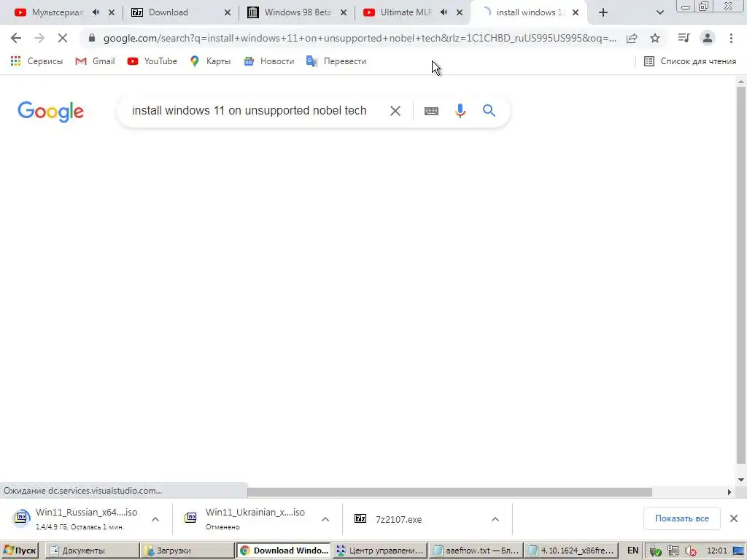
Task: Stop loading the page with X button
Action: click(63, 38)
